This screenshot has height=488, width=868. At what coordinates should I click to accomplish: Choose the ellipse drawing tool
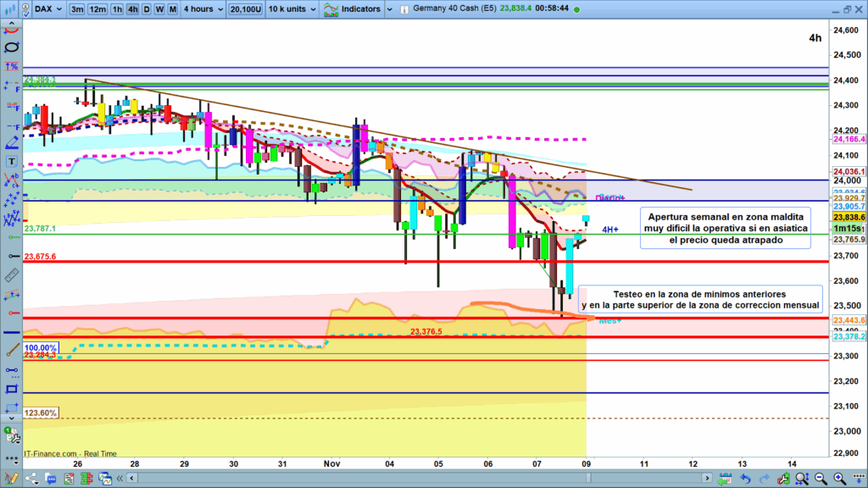click(12, 46)
